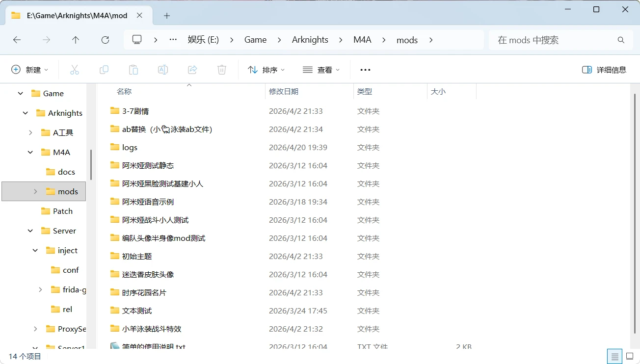Open a new Explorer tab with plus button
640x364 pixels.
pyautogui.click(x=166, y=15)
